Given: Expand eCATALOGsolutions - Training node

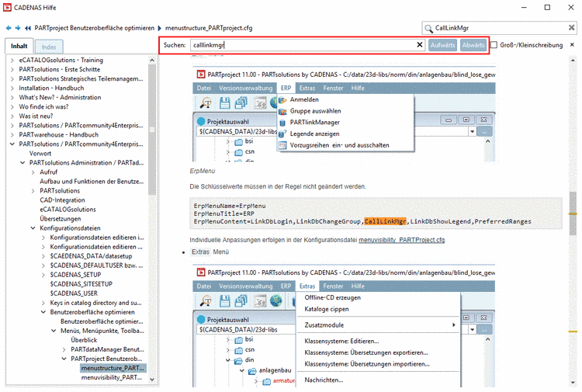Looking at the screenshot, I should coord(12,60).
